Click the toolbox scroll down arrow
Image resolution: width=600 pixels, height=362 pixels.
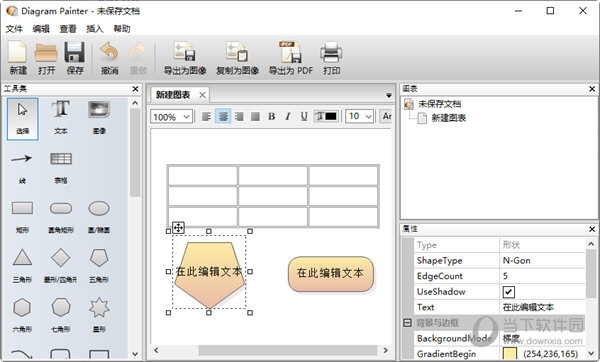[135, 354]
